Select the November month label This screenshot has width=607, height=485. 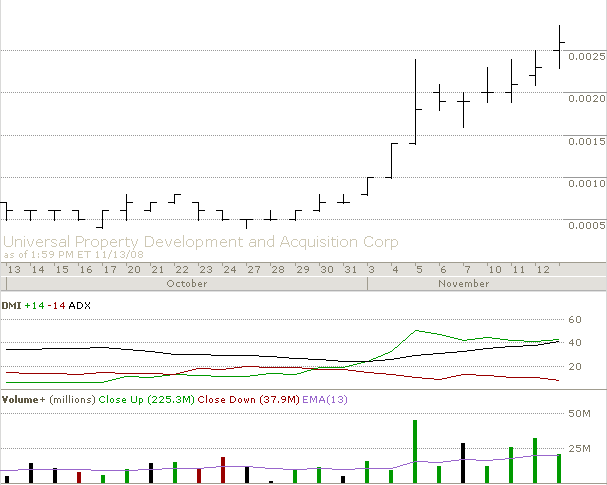pos(465,283)
